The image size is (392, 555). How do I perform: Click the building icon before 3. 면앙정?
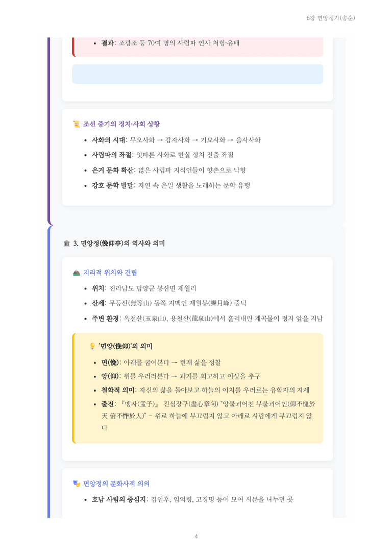(66, 244)
